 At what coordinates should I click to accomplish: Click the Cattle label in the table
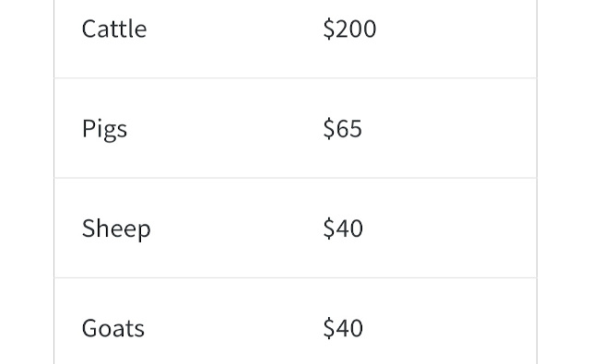[114, 29]
